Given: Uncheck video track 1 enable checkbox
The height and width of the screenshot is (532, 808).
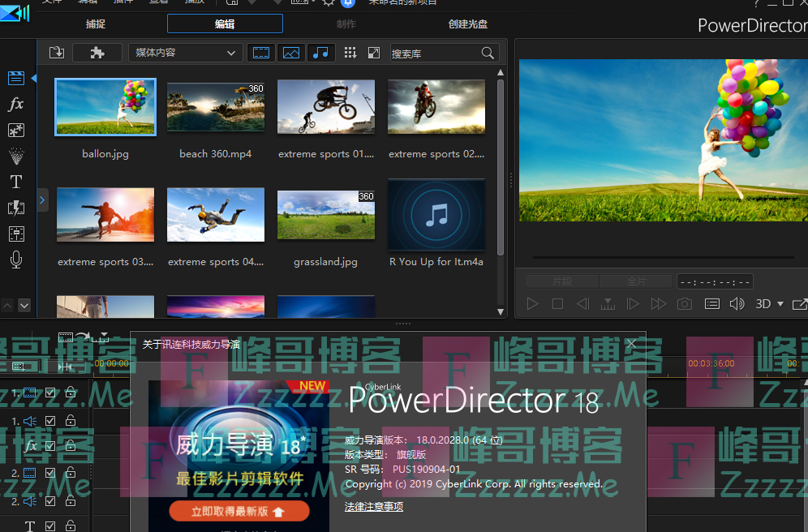Looking at the screenshot, I should (x=50, y=393).
